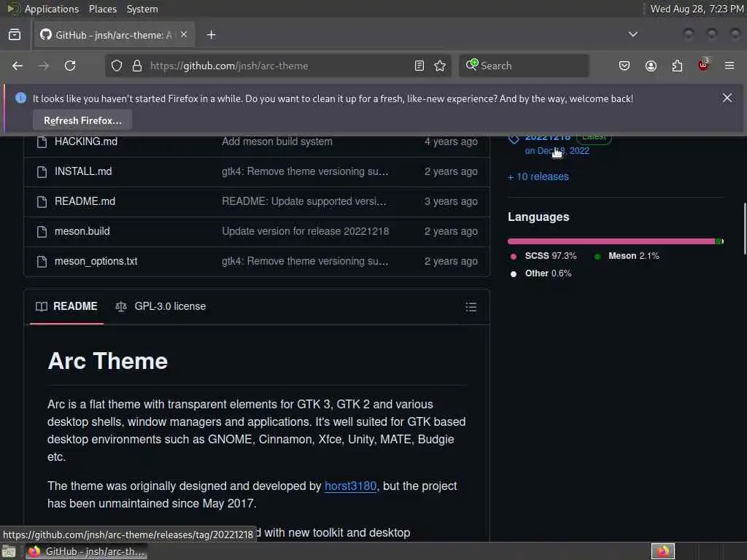
Task: Click Meson 2.1% language entry
Action: 627,256
